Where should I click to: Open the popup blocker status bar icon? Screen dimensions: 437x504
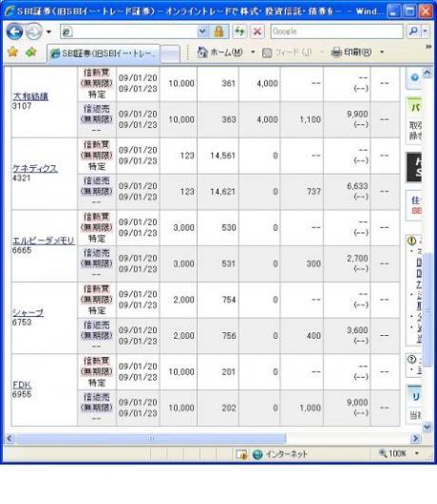click(241, 455)
